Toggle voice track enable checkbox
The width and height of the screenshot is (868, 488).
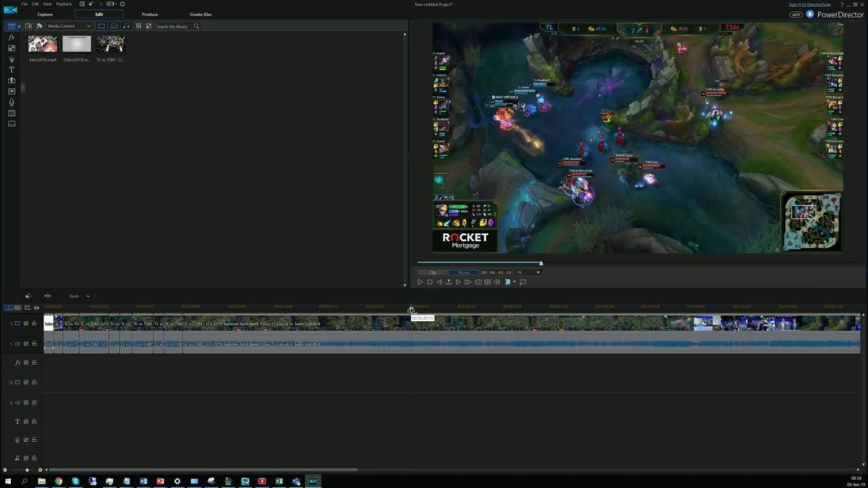click(x=26, y=440)
